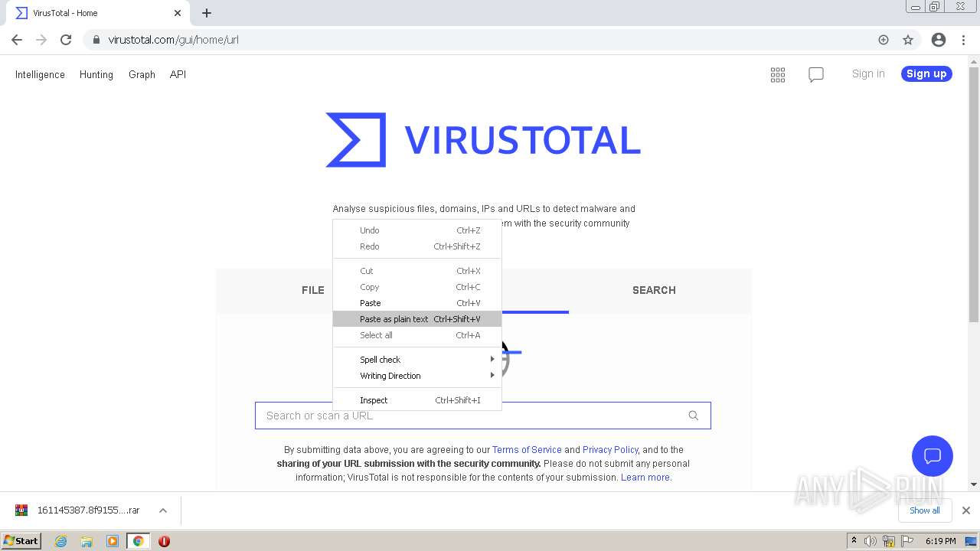Click the red stop icon in taskbar
Image resolution: width=980 pixels, height=551 pixels.
[164, 541]
